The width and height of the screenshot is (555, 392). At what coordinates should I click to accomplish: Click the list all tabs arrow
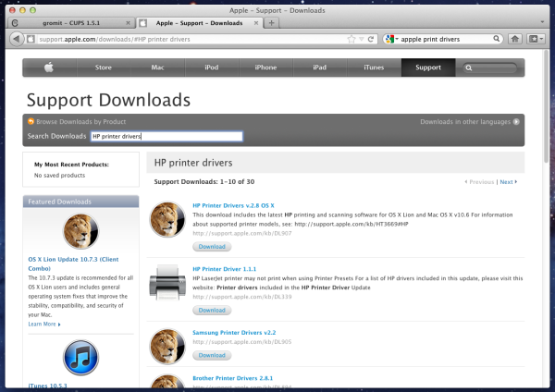tap(542, 22)
